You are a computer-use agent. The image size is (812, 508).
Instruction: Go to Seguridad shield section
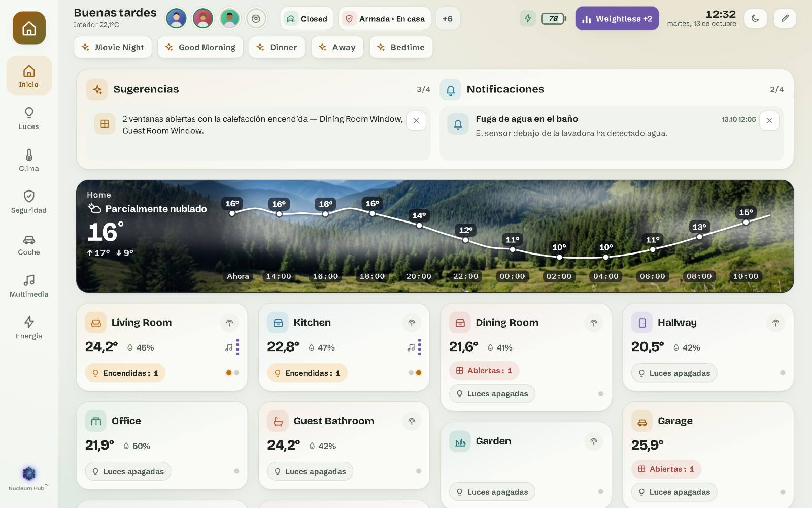pos(29,202)
